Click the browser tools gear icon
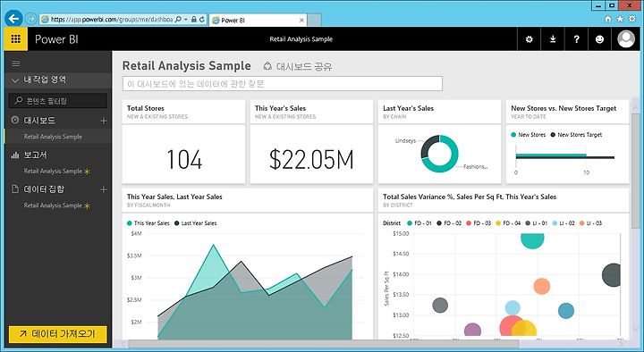644x352 pixels. click(633, 19)
